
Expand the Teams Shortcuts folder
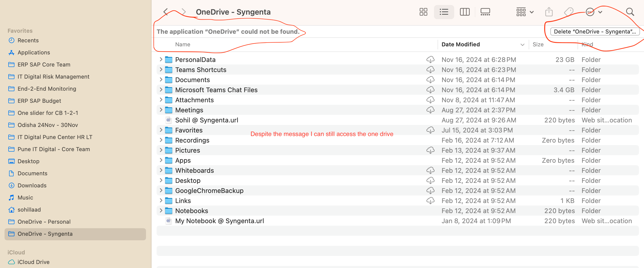click(161, 70)
